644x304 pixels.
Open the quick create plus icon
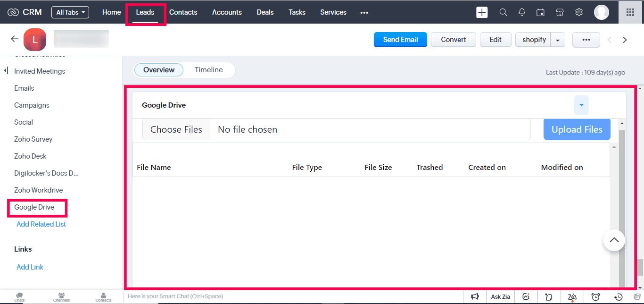pos(482,12)
